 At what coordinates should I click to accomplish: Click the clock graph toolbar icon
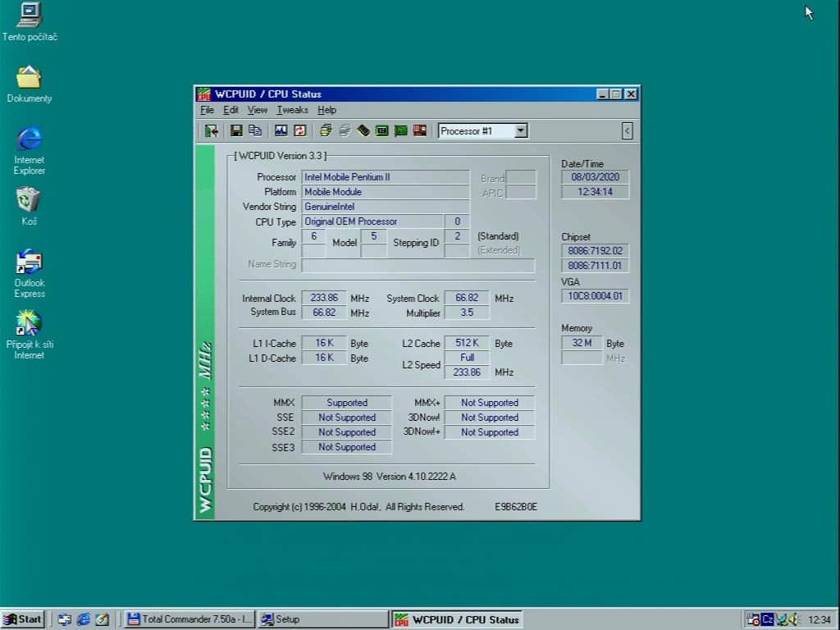point(281,130)
